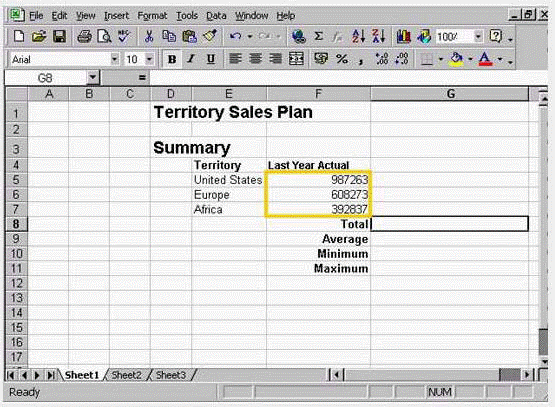Toggle Bold formatting
Screen dimensions: 555x407
tap(172, 59)
